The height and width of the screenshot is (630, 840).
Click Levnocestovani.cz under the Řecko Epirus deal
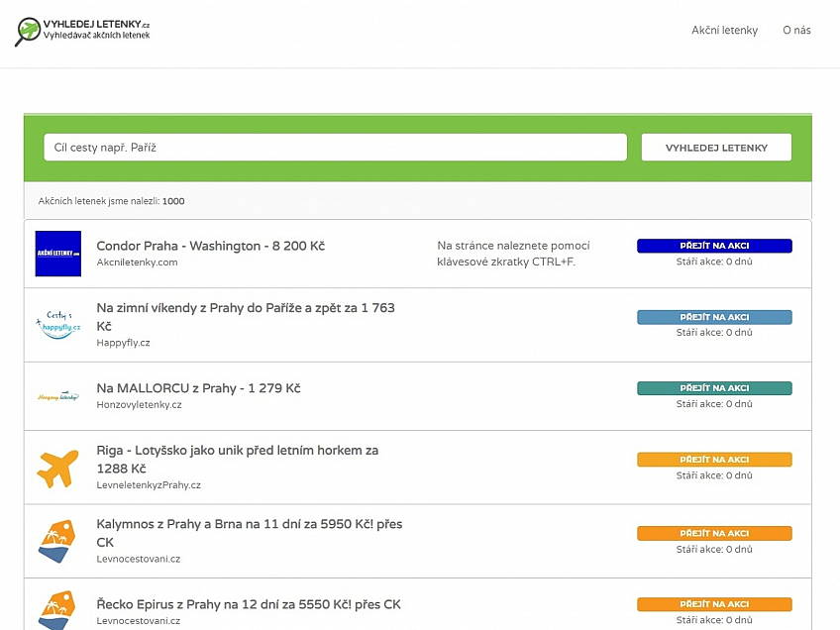click(x=139, y=621)
